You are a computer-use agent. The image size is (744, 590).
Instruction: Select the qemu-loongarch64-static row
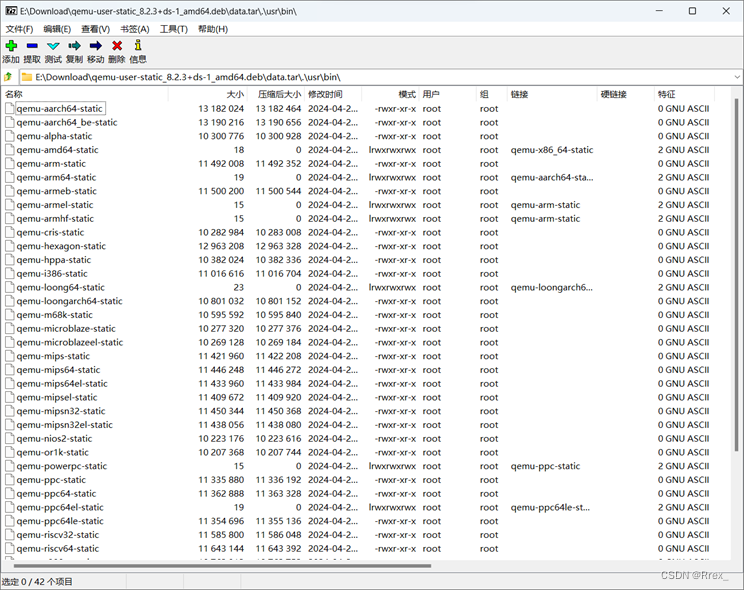[357, 301]
